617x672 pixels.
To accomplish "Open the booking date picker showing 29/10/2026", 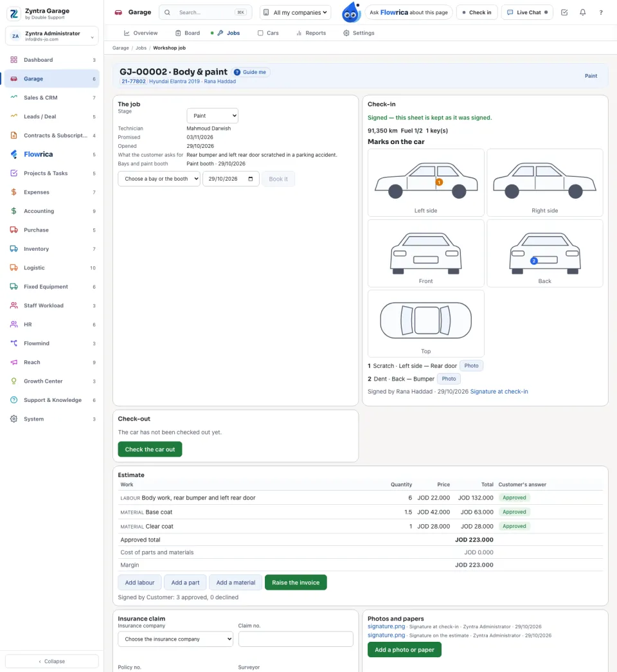I will coord(231,179).
